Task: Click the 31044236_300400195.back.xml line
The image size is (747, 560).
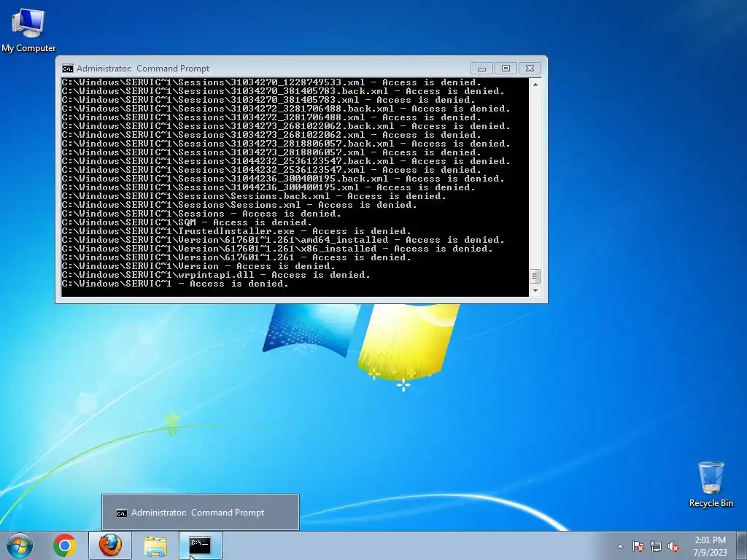Action: (x=283, y=179)
